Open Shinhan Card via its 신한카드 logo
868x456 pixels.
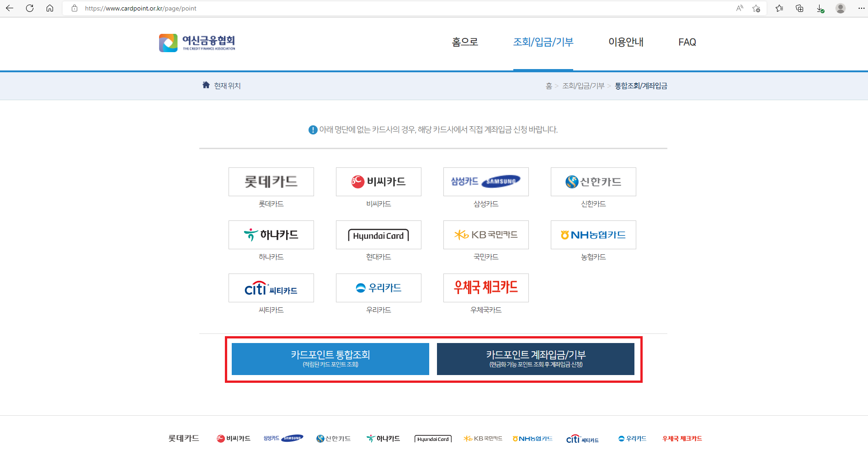pyautogui.click(x=593, y=182)
